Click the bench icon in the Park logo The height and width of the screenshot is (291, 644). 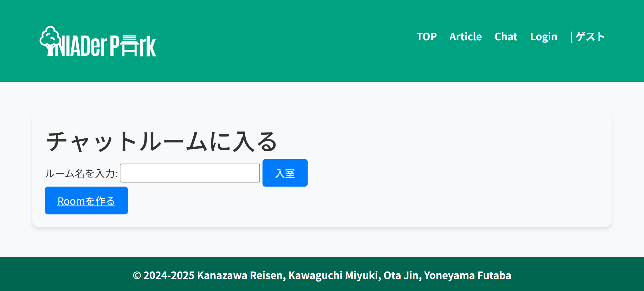[129, 46]
